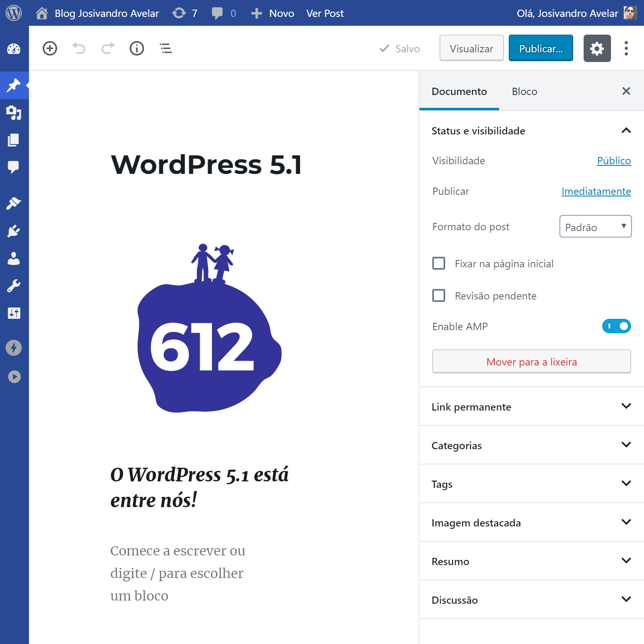Expand Tags panel

531,483
